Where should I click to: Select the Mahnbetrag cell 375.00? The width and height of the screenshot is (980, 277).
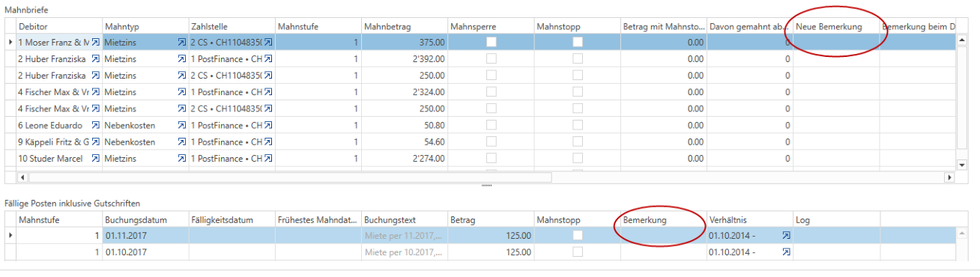[405, 43]
